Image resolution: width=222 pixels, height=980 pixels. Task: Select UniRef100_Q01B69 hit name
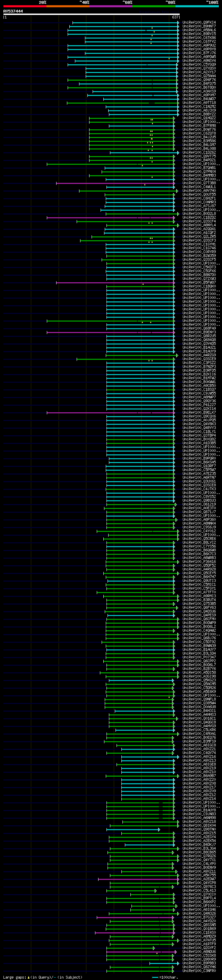tap(199, 929)
